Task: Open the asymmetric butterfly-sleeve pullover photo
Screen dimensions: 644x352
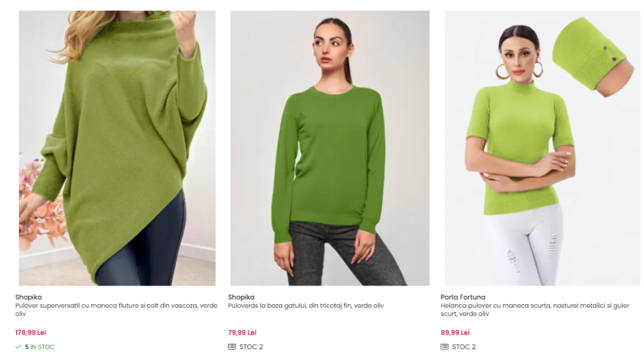Action: (x=117, y=148)
